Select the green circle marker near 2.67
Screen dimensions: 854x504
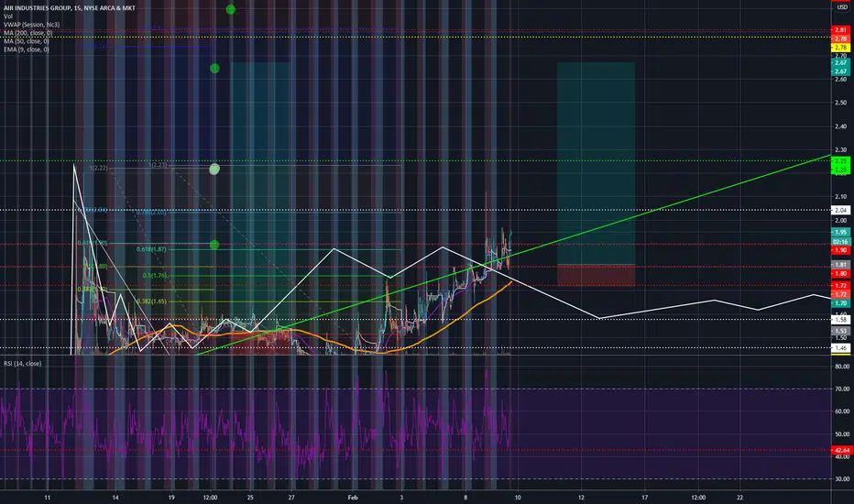tap(214, 68)
